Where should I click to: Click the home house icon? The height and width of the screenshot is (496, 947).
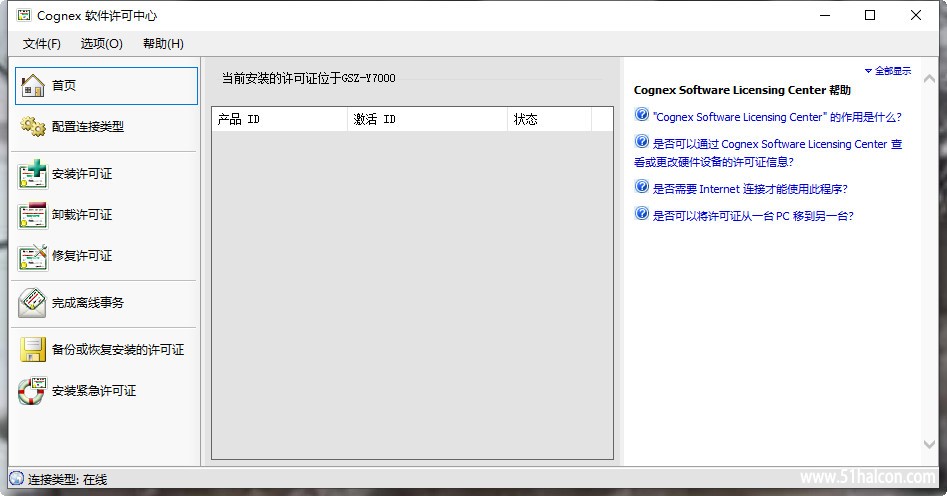[33, 86]
